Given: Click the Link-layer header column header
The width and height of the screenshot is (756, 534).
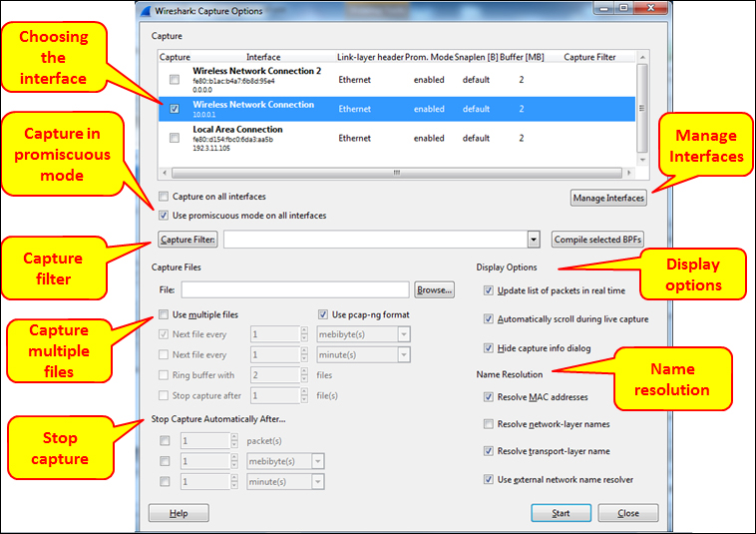Looking at the screenshot, I should 370,57.
